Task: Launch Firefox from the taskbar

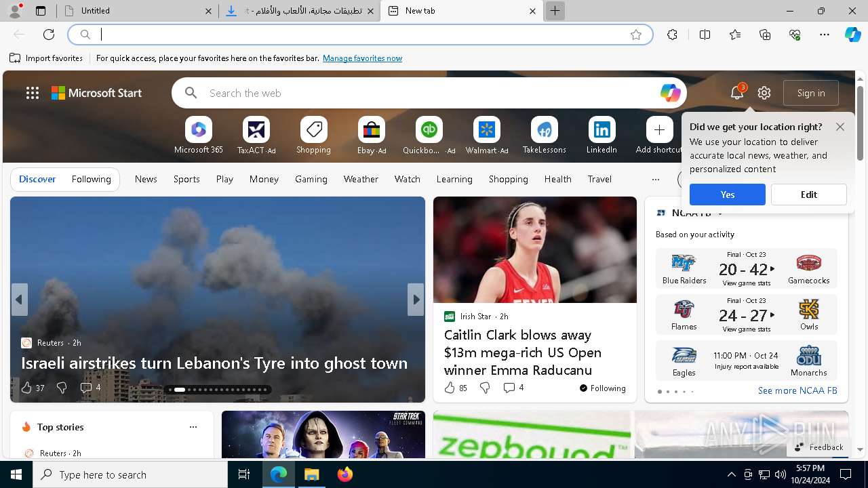Action: [344, 474]
